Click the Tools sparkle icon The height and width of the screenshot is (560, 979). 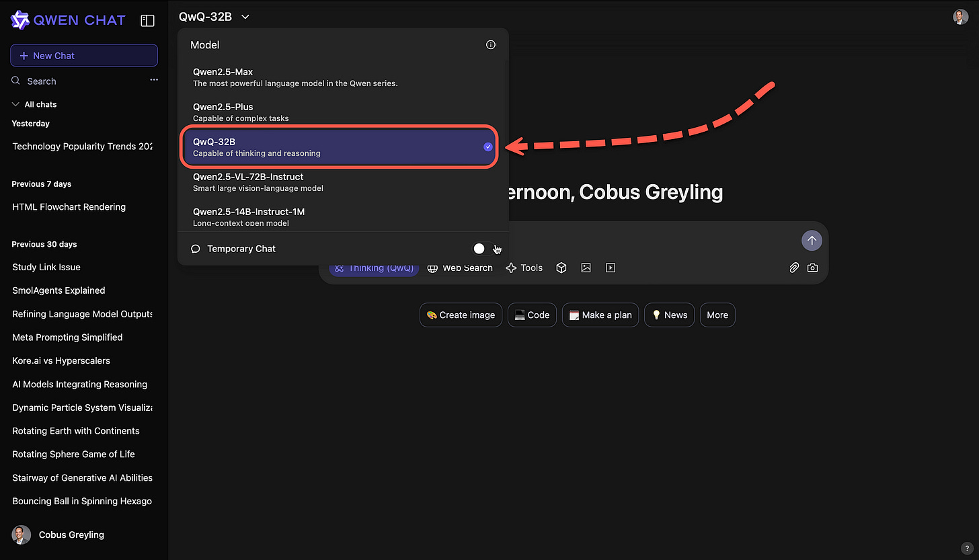click(x=511, y=268)
